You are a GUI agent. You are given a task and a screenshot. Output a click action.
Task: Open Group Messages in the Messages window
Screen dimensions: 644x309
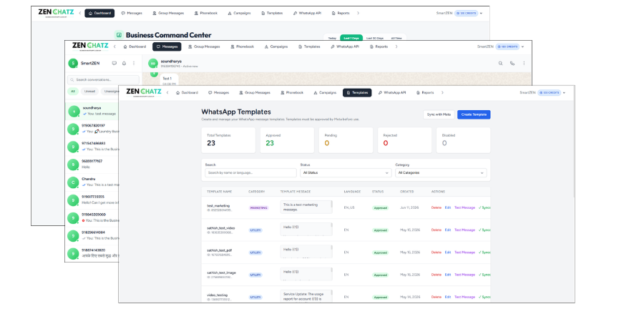[204, 46]
